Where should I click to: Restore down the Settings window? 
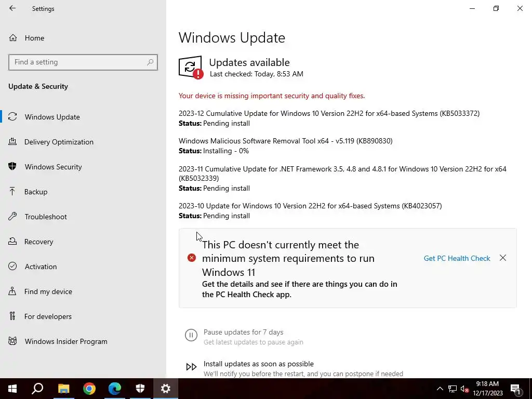[496, 8]
